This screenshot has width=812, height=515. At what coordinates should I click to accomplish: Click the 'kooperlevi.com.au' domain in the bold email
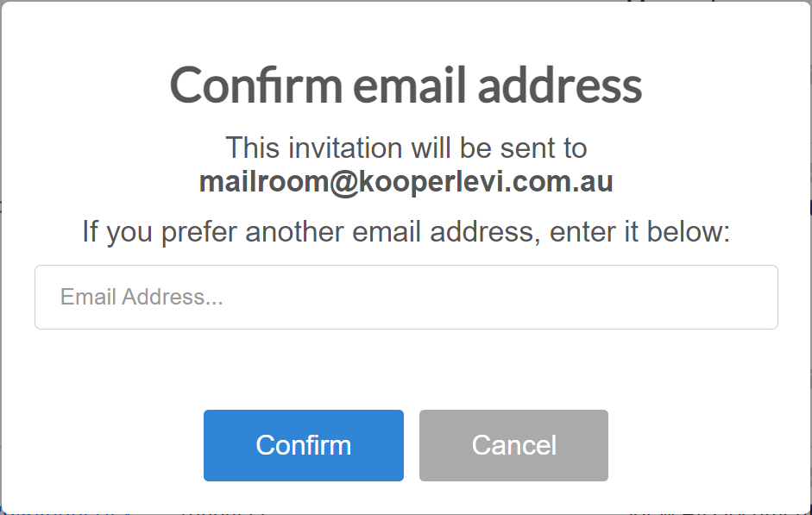point(485,182)
